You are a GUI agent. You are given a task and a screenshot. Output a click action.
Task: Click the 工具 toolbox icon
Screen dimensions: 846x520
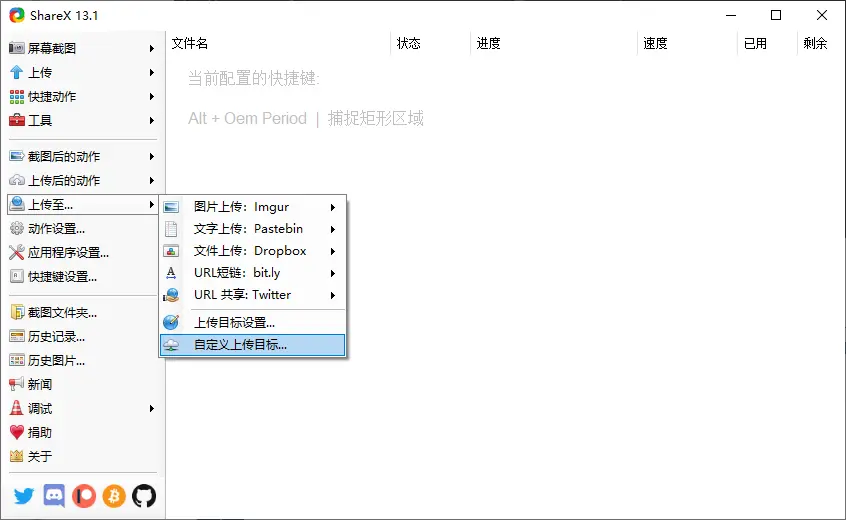tap(17, 120)
